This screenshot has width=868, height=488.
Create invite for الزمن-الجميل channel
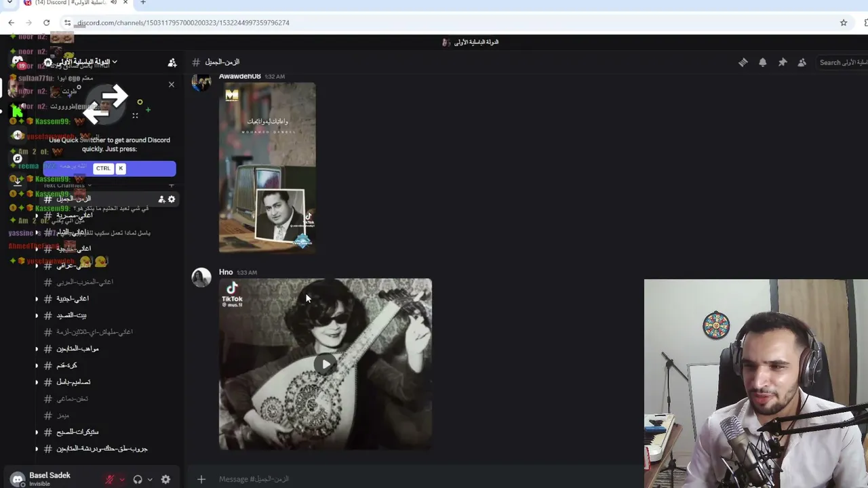(x=161, y=199)
